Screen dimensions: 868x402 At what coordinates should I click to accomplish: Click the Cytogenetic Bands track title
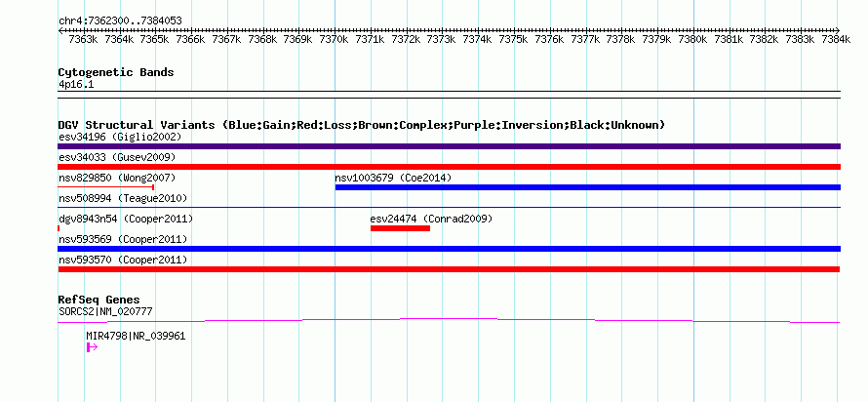click(116, 72)
